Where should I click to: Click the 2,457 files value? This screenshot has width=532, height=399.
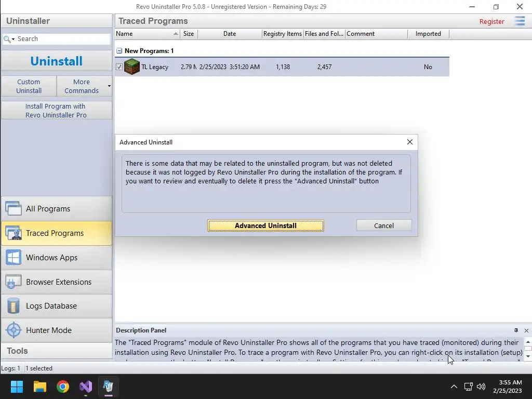[x=324, y=67]
